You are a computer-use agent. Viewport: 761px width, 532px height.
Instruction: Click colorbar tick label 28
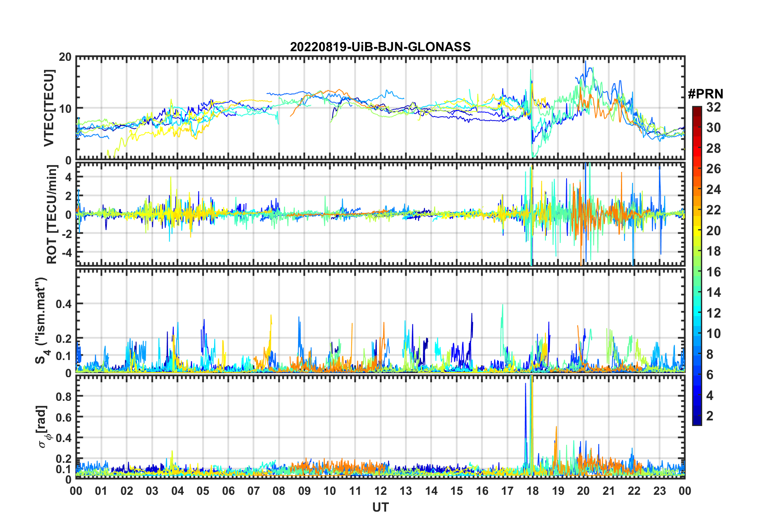tap(713, 148)
